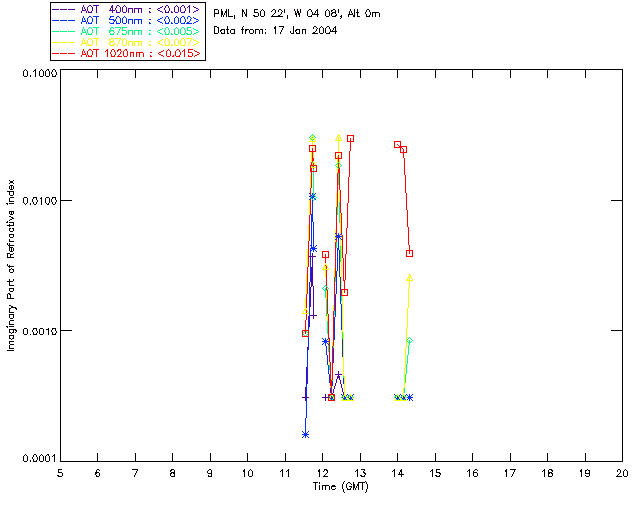This screenshot has height=512, width=640.
Task: Click the yellow 'AOT 870nm : <0.007>' legend entry
Action: click(x=127, y=42)
